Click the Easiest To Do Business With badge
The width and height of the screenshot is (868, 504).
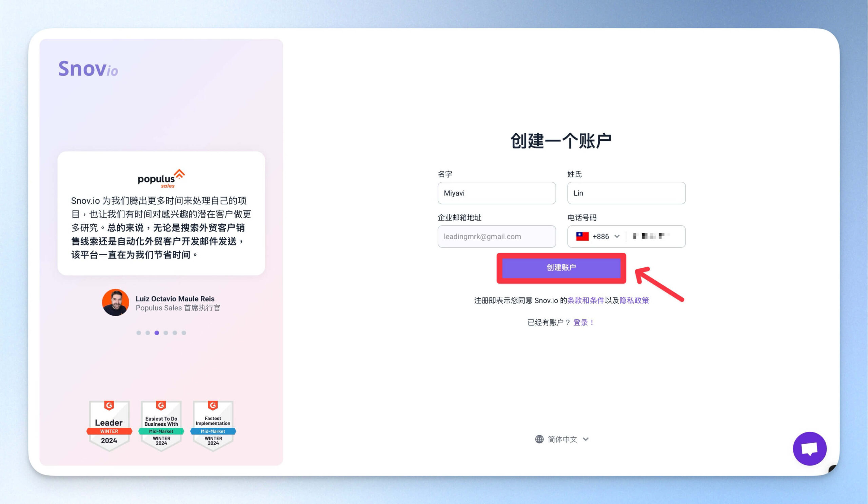coord(161,425)
